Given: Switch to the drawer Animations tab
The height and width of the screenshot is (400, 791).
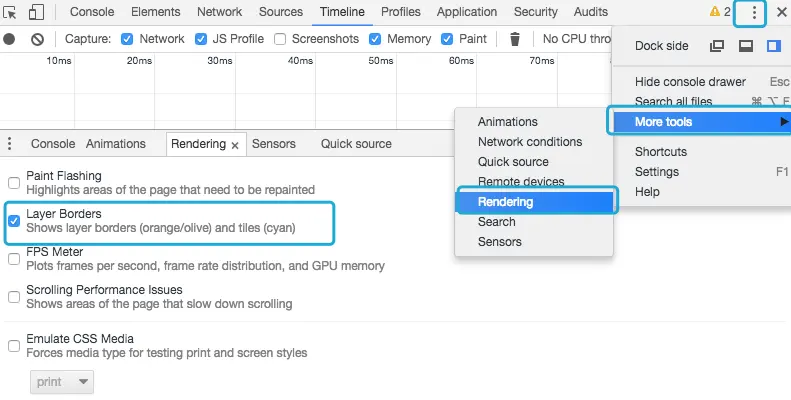Looking at the screenshot, I should (116, 144).
